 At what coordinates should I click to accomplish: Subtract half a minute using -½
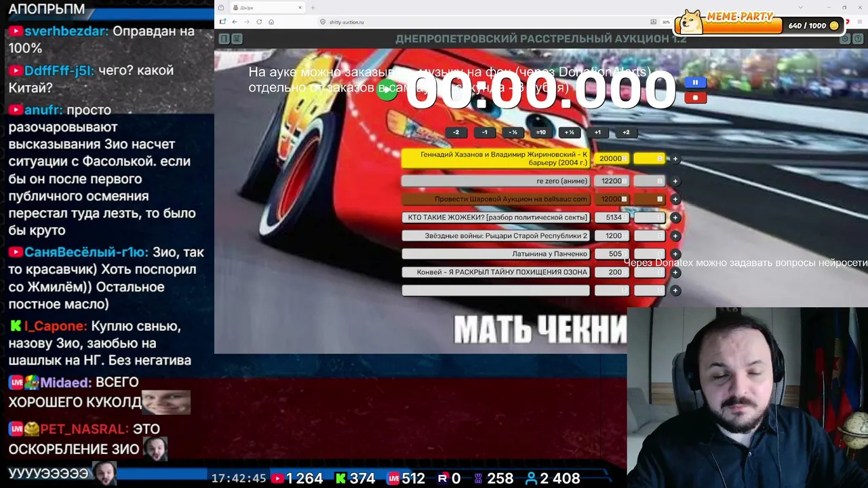point(513,132)
